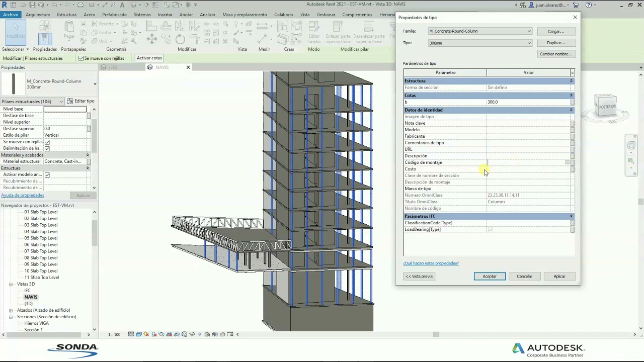Click the Move tool icon in Modificar panel
The height and width of the screenshot is (362, 644).
(x=151, y=40)
